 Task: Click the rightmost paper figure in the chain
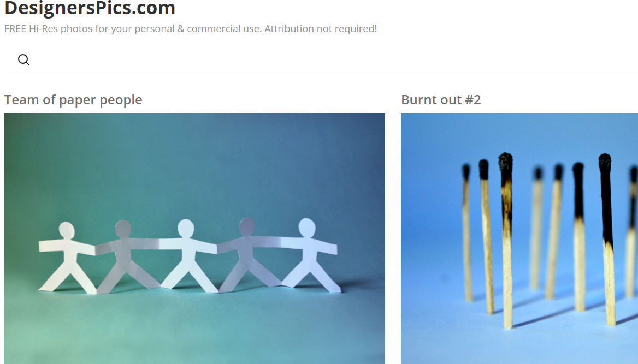309,255
